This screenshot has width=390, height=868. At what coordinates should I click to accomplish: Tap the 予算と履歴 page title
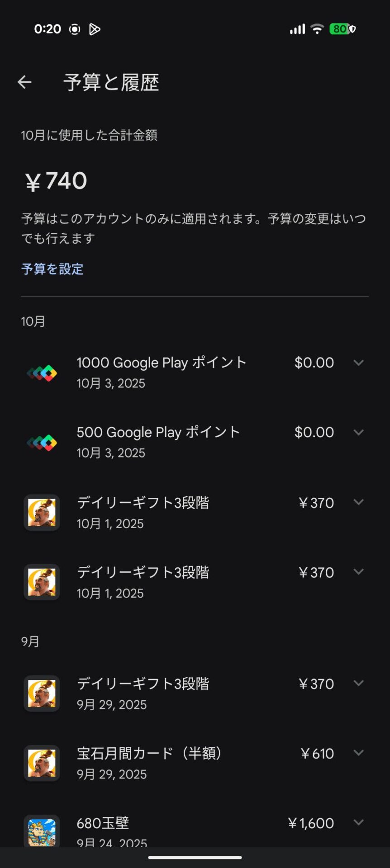tap(111, 82)
